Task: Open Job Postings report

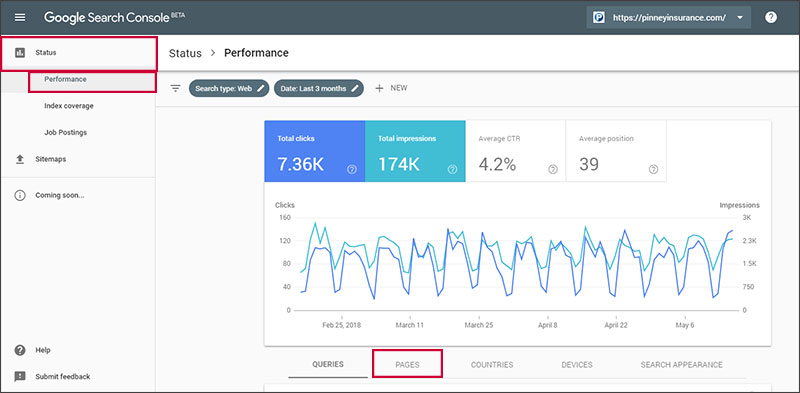Action: click(x=65, y=133)
